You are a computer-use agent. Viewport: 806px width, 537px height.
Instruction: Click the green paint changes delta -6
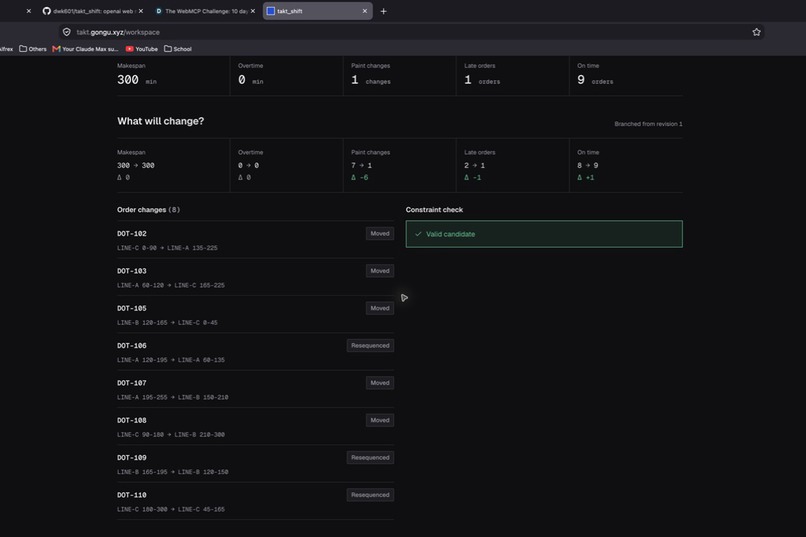point(359,177)
